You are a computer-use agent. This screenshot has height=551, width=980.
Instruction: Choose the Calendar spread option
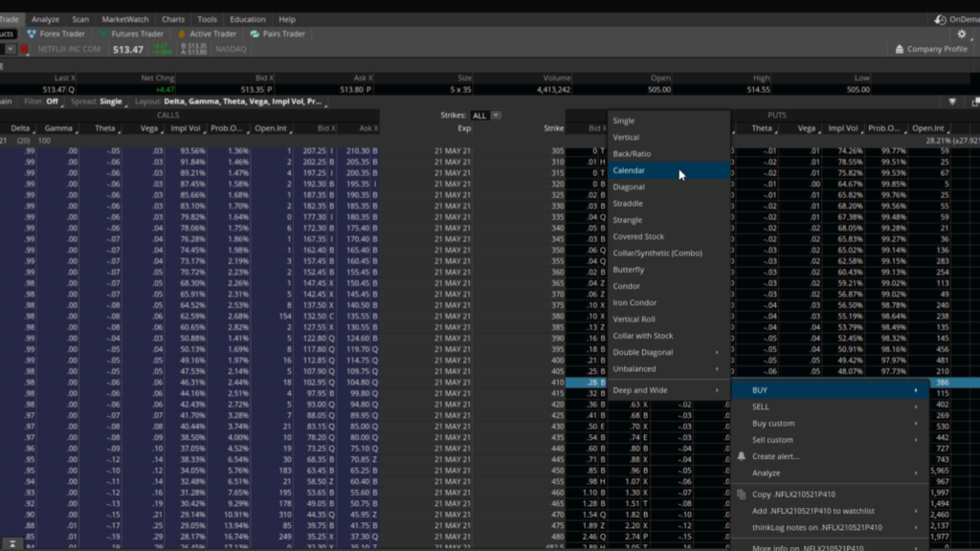pos(668,170)
